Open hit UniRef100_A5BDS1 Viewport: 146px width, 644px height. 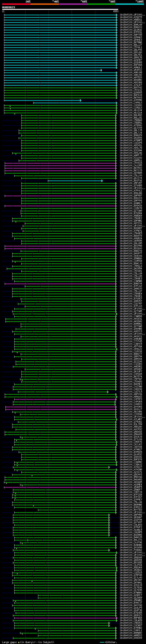pyautogui.click(x=131, y=20)
